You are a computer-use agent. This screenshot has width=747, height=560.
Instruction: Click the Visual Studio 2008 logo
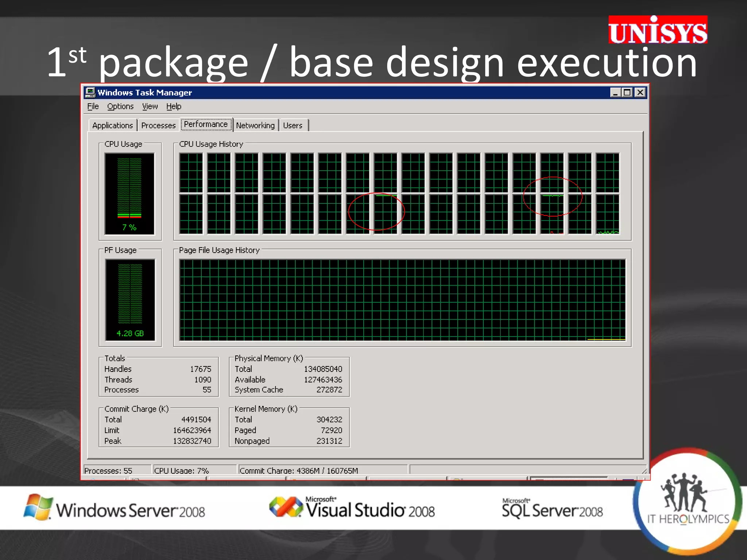[x=352, y=507]
